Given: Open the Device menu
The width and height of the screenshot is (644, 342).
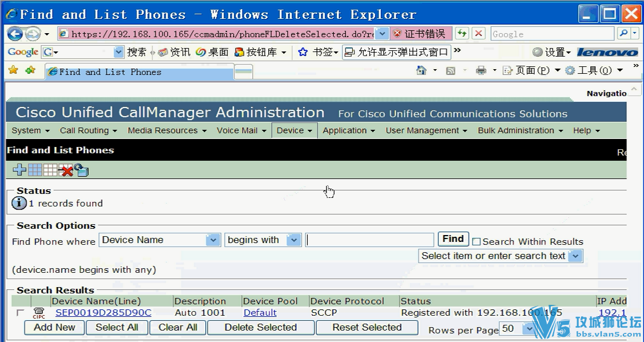Looking at the screenshot, I should [294, 130].
